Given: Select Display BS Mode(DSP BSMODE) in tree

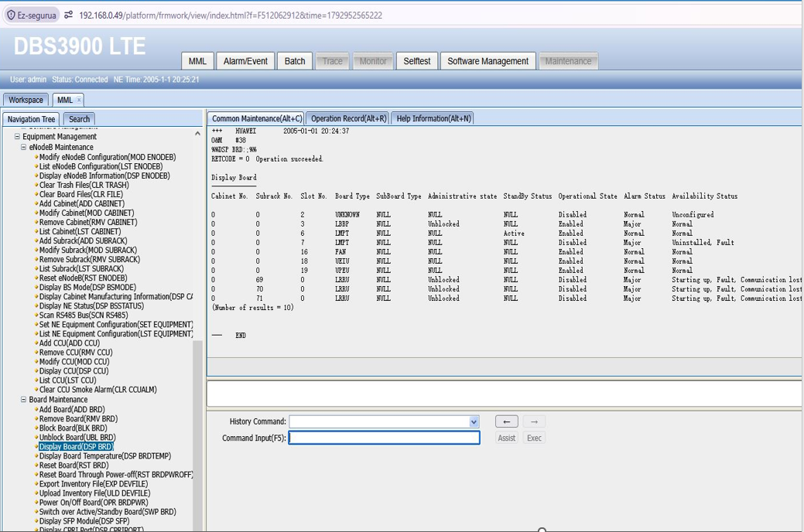Looking at the screenshot, I should pos(87,288).
